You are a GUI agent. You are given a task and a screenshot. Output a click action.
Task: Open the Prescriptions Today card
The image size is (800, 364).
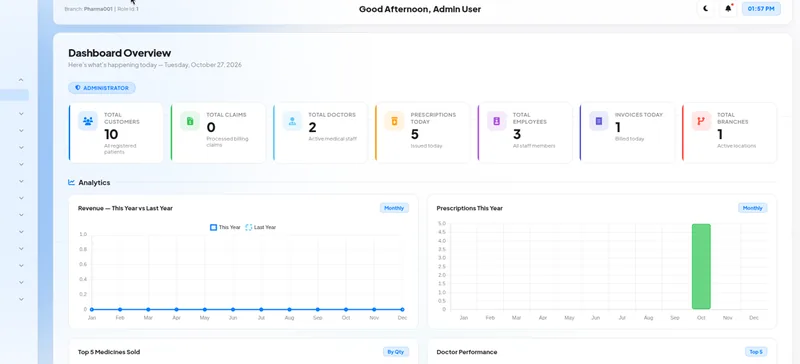[x=422, y=133]
